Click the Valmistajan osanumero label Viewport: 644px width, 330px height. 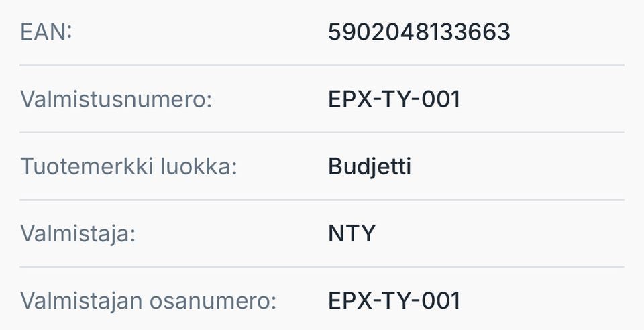tap(148, 300)
